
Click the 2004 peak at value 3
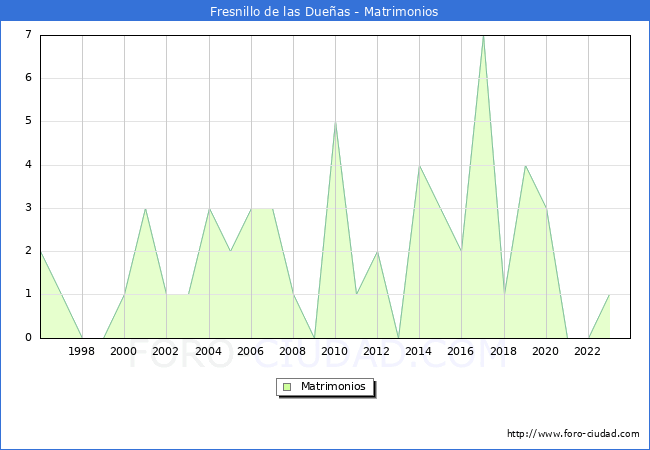click(x=209, y=208)
